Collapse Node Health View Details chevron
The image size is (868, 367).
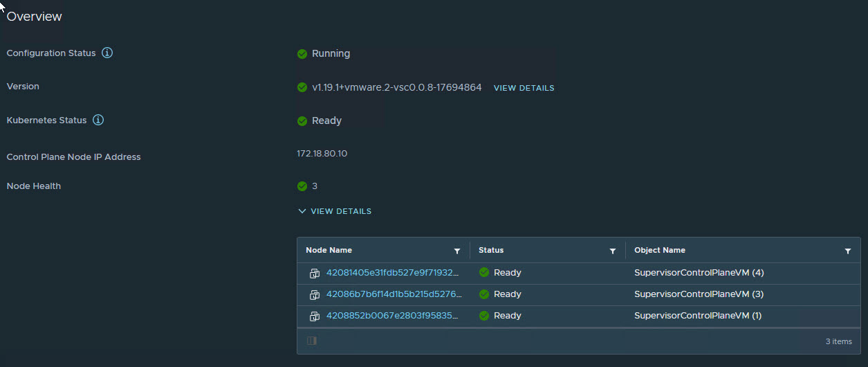pos(302,211)
